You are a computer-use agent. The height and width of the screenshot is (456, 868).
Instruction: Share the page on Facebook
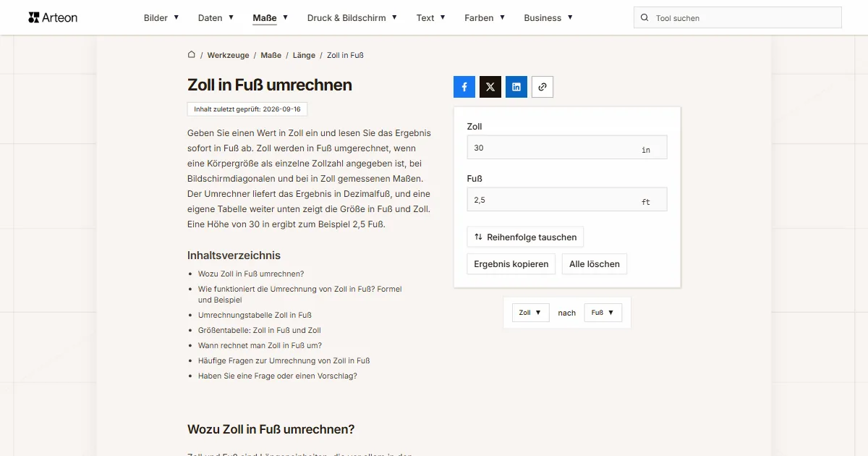coord(464,87)
